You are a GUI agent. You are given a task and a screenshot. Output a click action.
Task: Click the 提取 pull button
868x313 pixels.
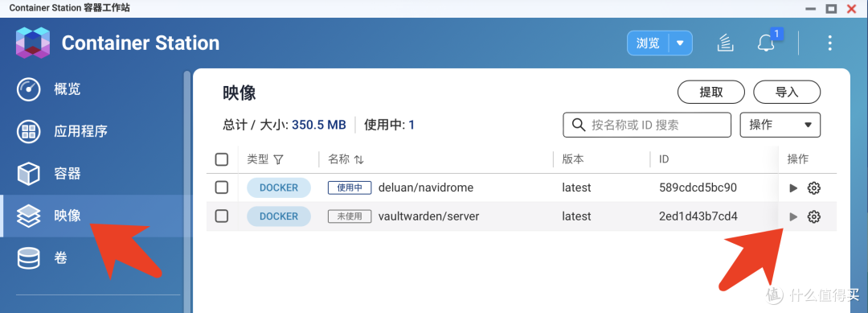(x=711, y=92)
